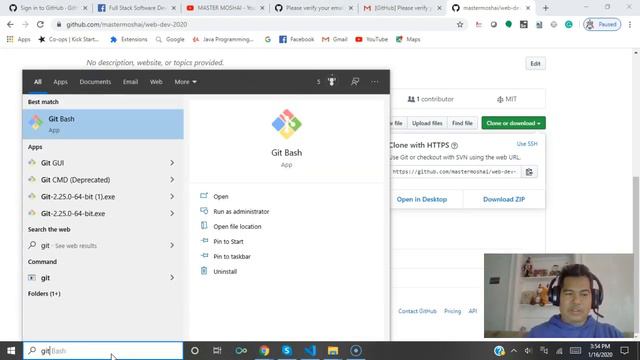Expand git command result arrow

pyautogui.click(x=172, y=278)
